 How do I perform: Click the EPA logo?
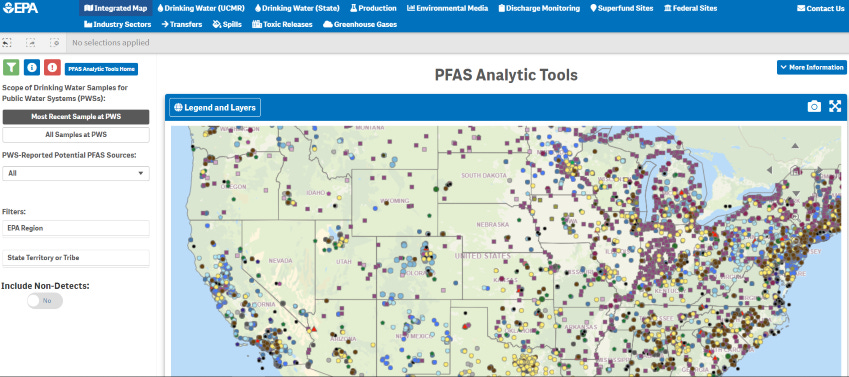tap(21, 8)
